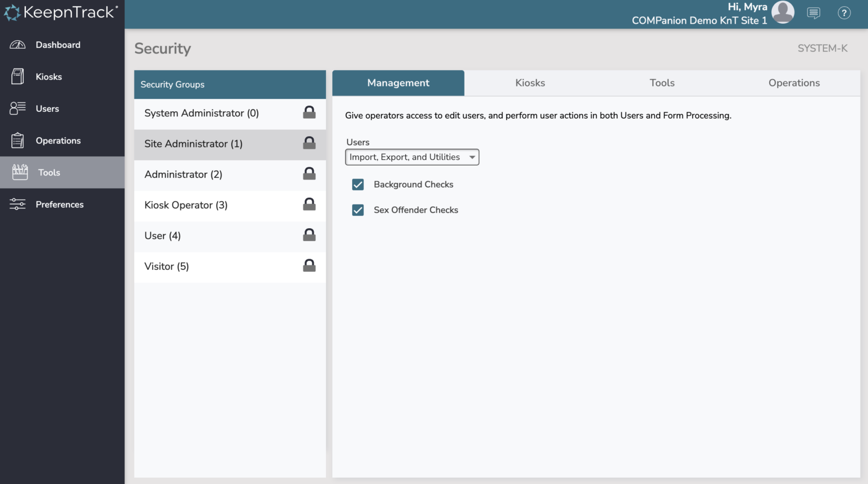Switch to the Tools tab
Viewport: 868px width, 484px height.
click(x=662, y=82)
